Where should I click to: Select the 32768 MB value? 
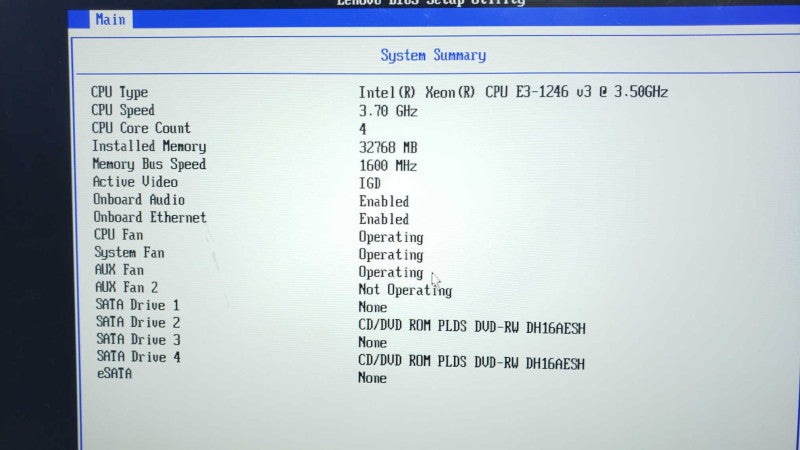tap(388, 147)
